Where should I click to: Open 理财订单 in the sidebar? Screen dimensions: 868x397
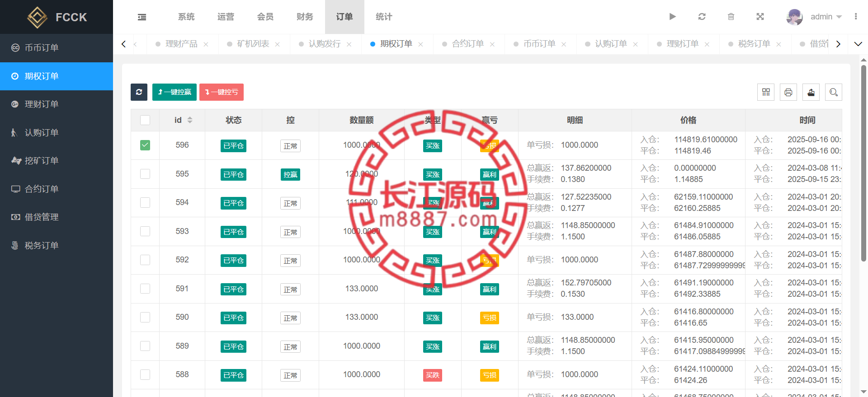[57, 104]
